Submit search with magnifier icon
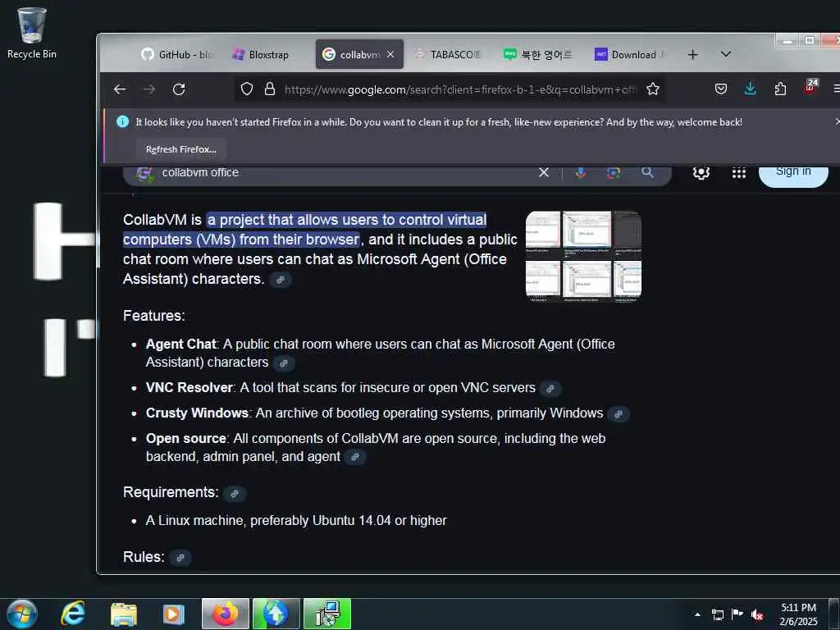Viewport: 840px width, 630px height. [648, 172]
